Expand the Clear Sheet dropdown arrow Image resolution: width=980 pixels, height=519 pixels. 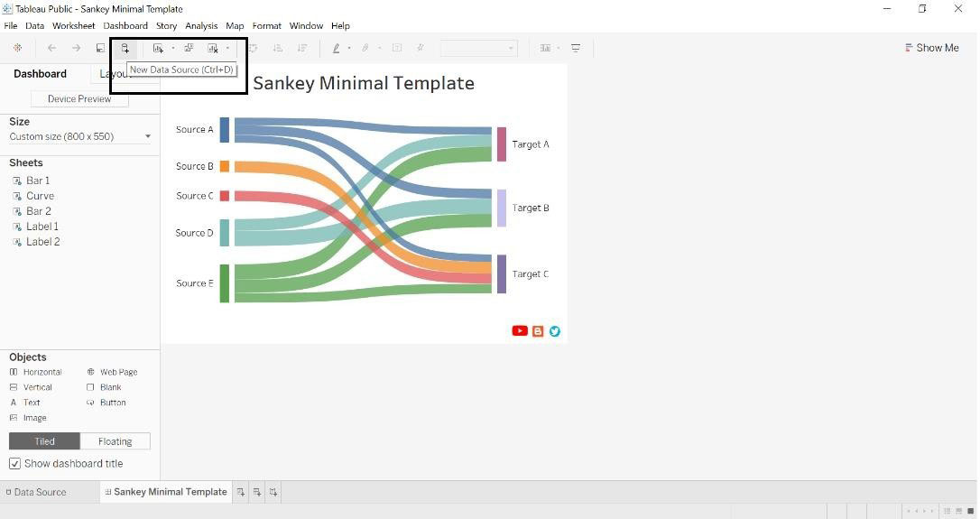click(227, 48)
